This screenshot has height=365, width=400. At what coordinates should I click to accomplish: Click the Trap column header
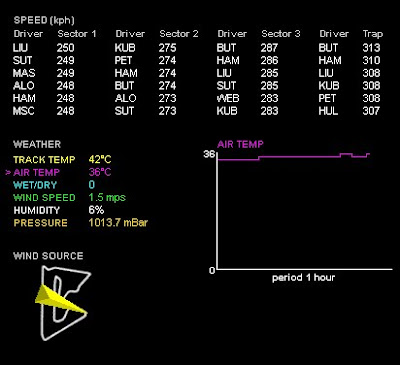tap(373, 34)
